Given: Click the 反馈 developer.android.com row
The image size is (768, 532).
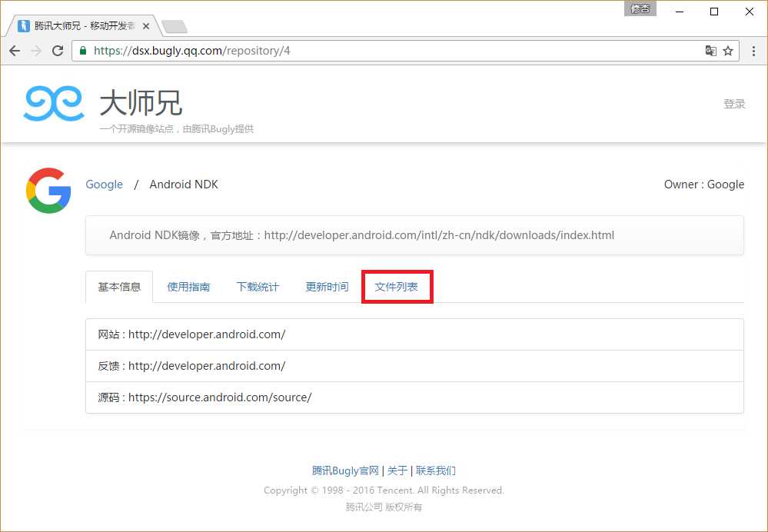Looking at the screenshot, I should [414, 366].
